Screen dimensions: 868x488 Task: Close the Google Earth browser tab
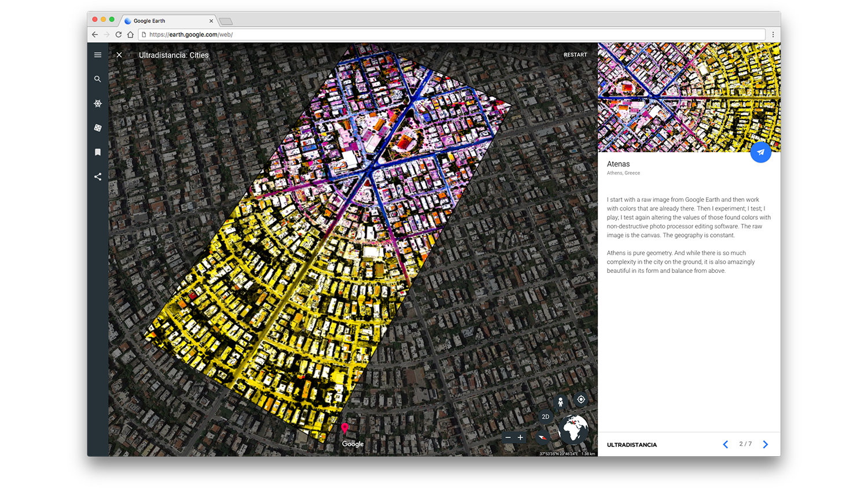tap(211, 21)
